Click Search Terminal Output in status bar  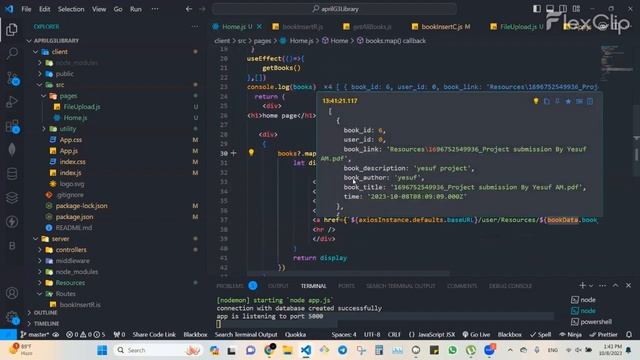[x=246, y=334]
